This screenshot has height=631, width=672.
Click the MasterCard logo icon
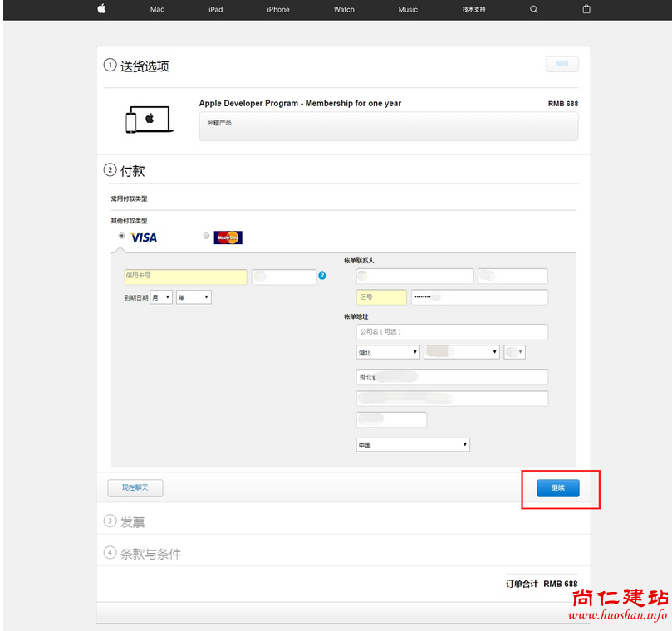point(228,237)
